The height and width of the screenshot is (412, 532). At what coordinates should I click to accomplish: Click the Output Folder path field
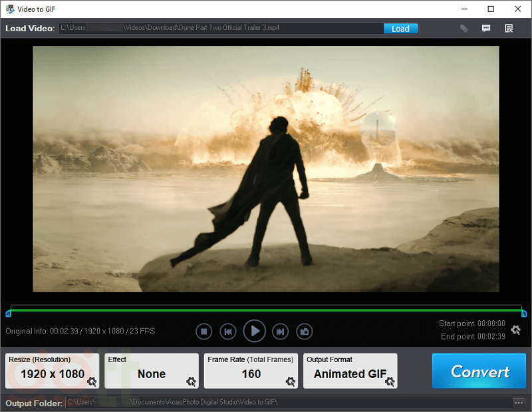[286, 403]
